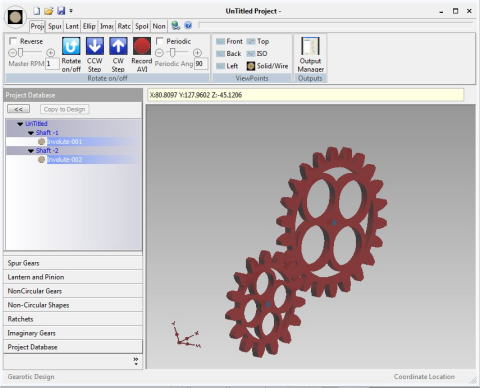
Task: Switch to the Front viewpoint
Action: tap(229, 41)
